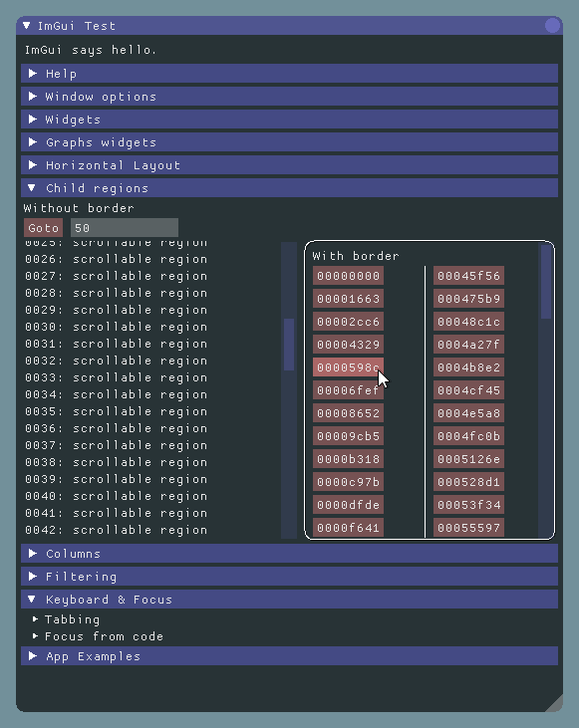
Task: Collapse the ImGui Test window triangle
Action: pyautogui.click(x=27, y=26)
